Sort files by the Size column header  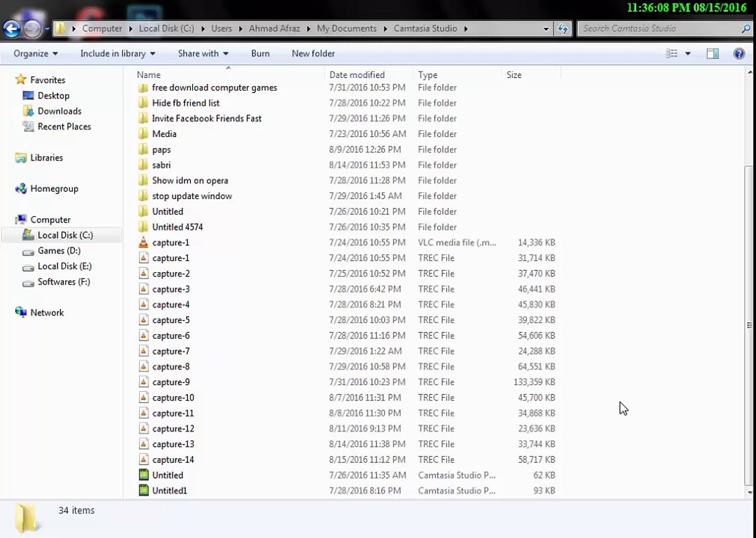[x=514, y=75]
